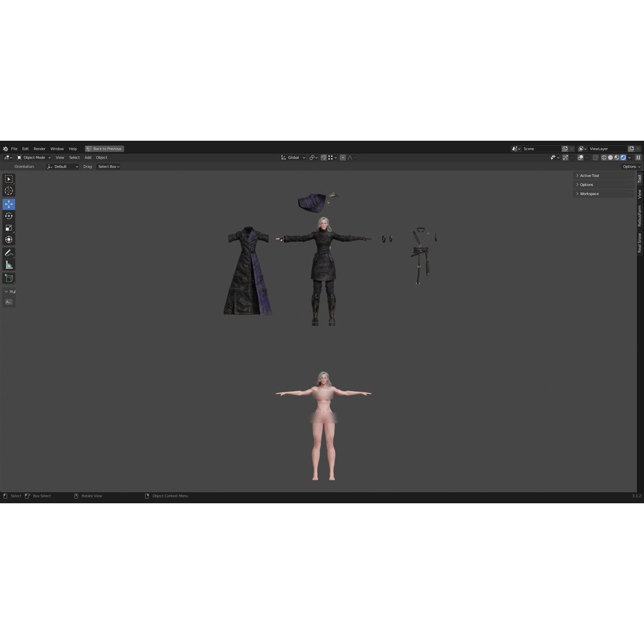
Task: Switch to Rendered viewport shading
Action: click(x=623, y=157)
